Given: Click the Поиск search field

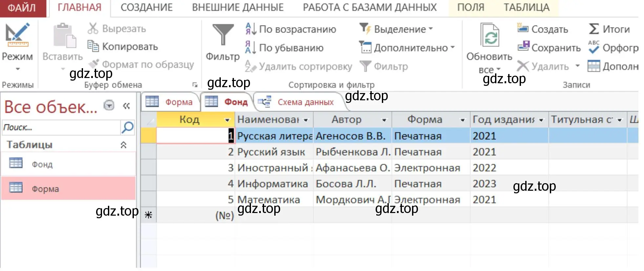Looking at the screenshot, I should click(61, 127).
